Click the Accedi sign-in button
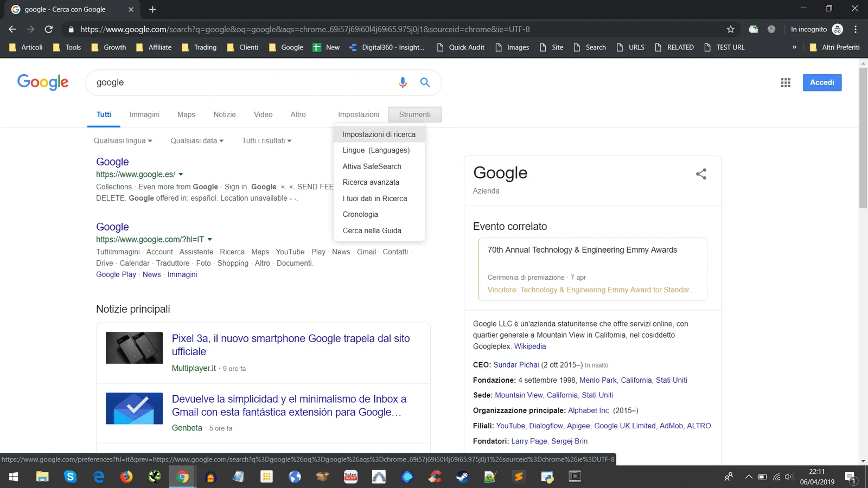This screenshot has width=868, height=488. [x=822, y=82]
